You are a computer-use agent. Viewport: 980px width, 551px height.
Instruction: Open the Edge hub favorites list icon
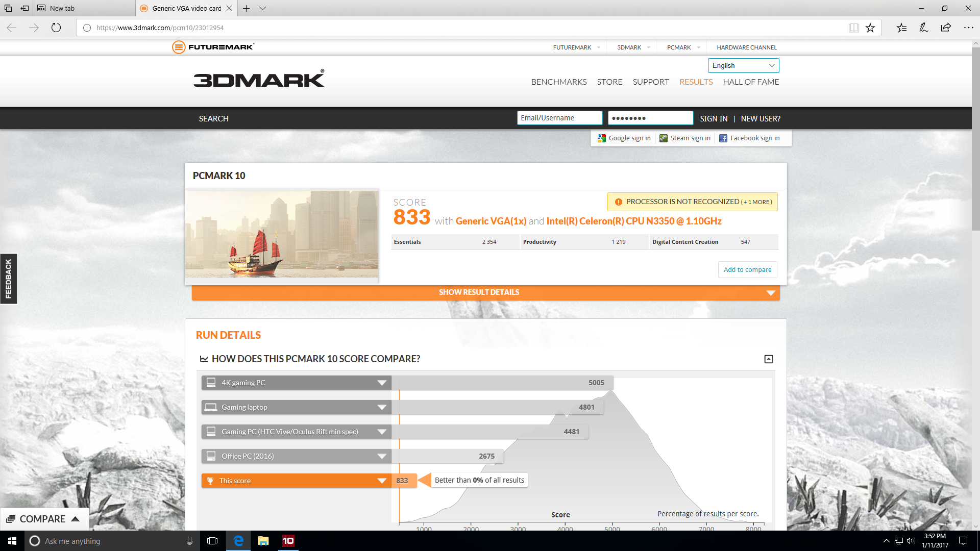point(902,28)
